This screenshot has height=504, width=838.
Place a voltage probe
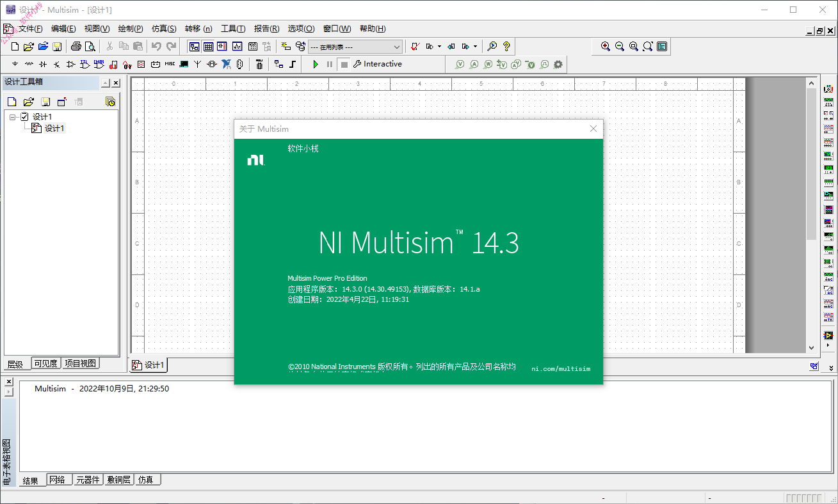click(x=460, y=64)
